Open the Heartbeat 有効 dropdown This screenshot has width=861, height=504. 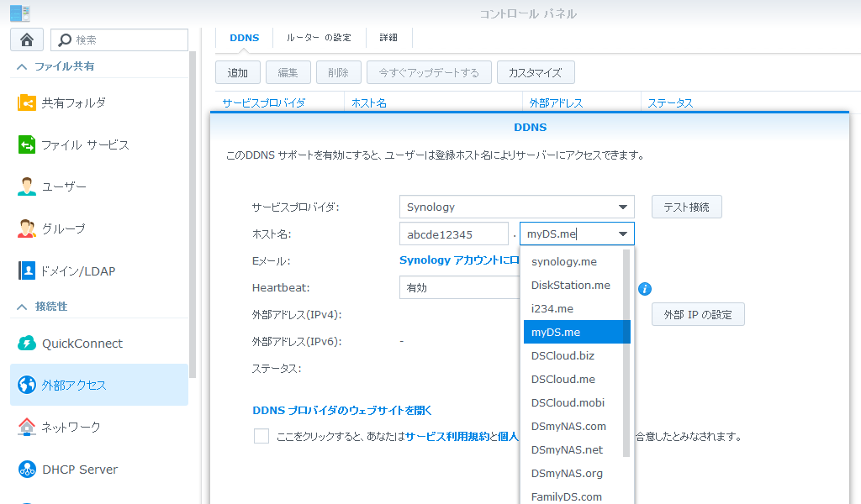pyautogui.click(x=460, y=287)
